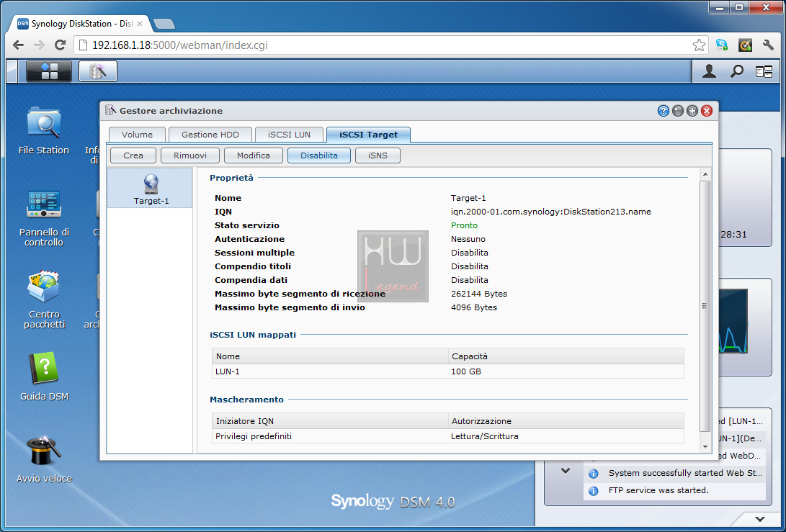Select the Privilegi predefiniti row
This screenshot has height=532, width=786.
point(447,436)
